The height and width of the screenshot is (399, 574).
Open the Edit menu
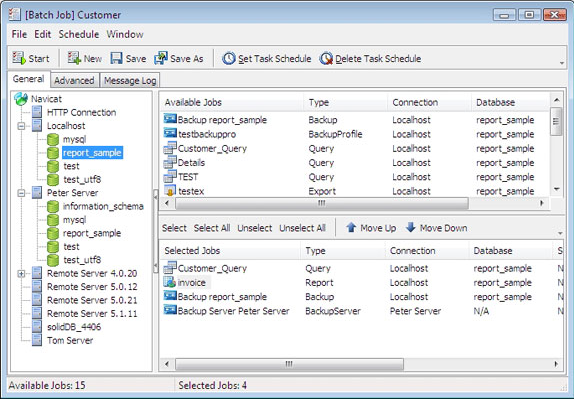point(42,34)
